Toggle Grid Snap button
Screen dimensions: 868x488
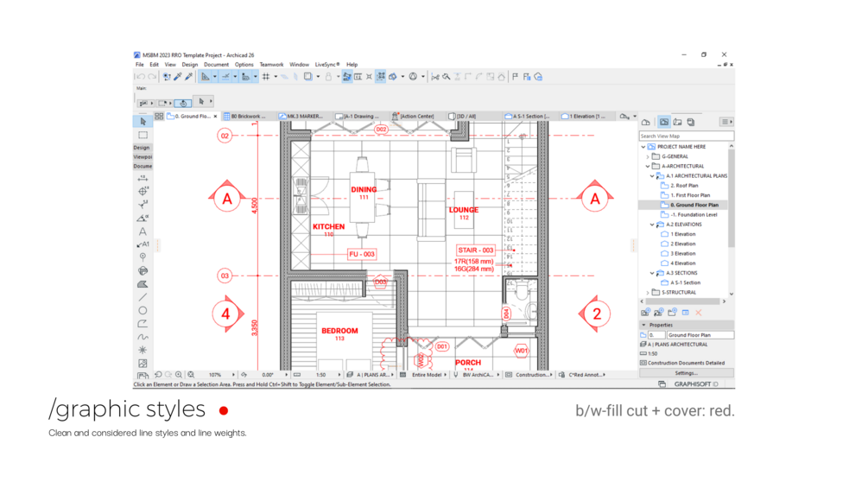point(266,77)
